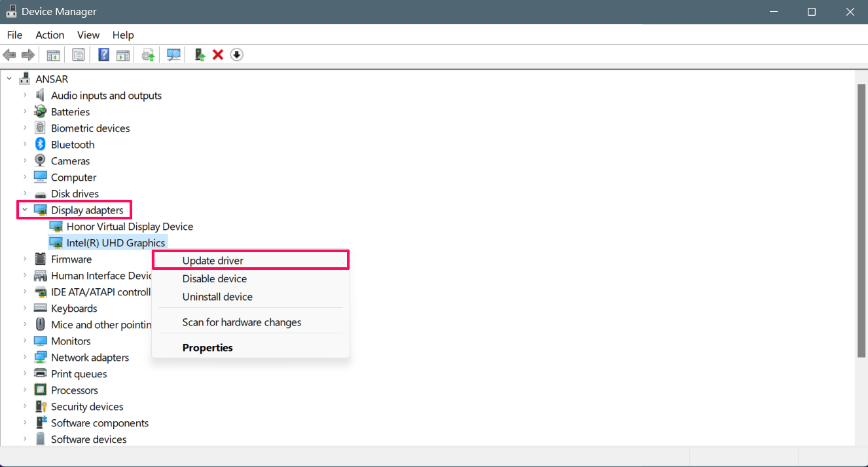Viewport: 868px width, 467px height.
Task: Open the Properties toolbar icon
Action: 79,54
